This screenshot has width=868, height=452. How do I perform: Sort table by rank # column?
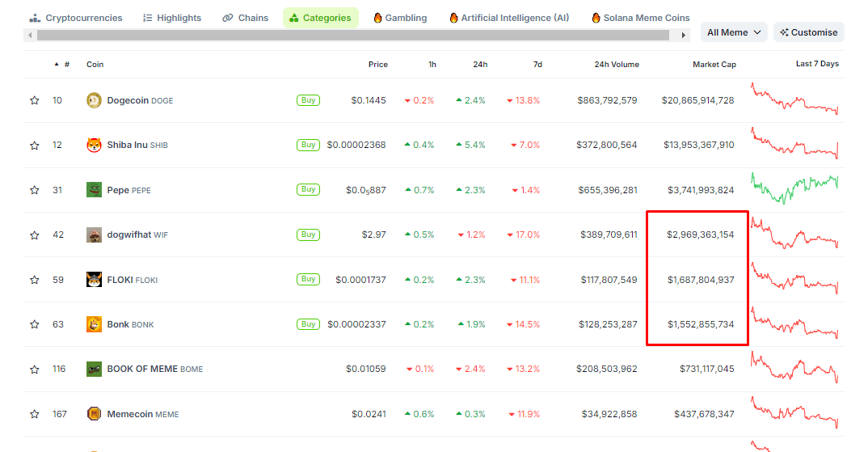(62, 64)
